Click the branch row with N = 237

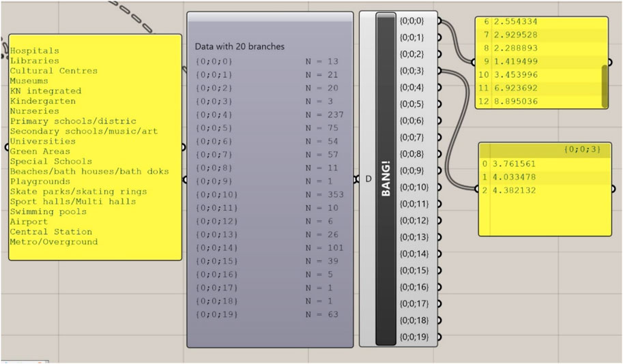point(270,115)
